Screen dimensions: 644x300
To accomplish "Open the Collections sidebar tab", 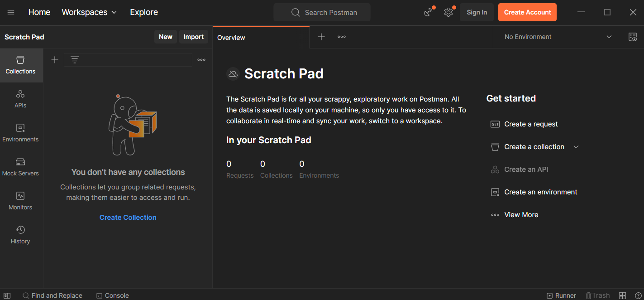I will (20, 65).
